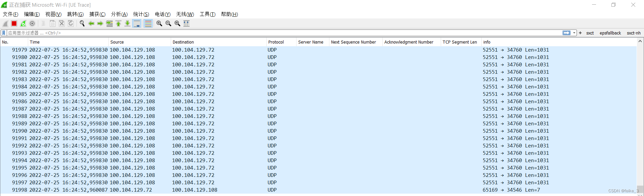
Task: Open capture options gear icon
Action: [x=32, y=23]
